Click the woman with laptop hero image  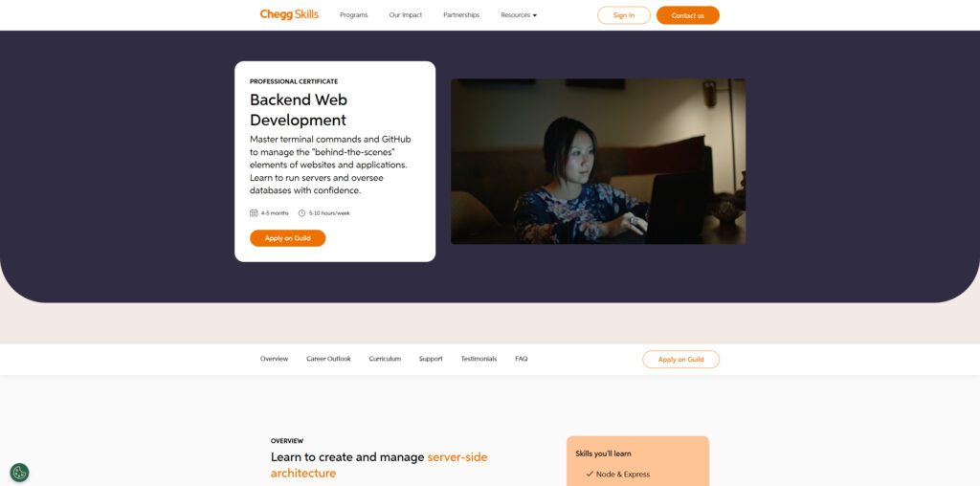598,161
